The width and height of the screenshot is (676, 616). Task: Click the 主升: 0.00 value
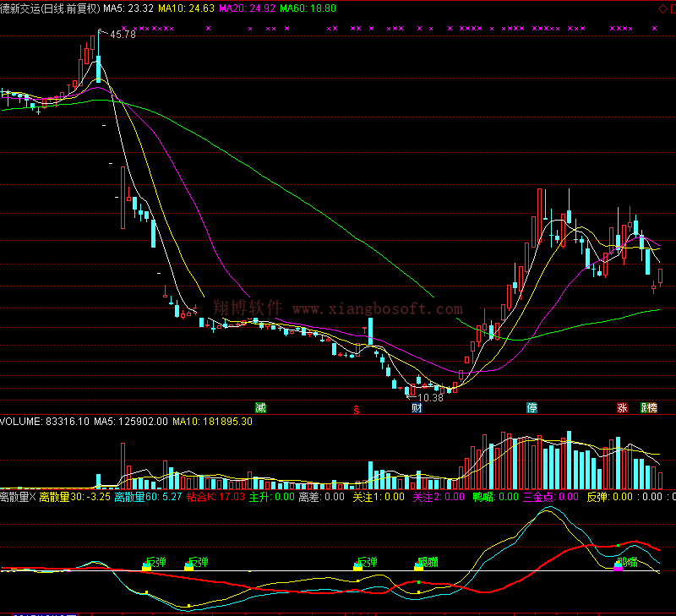tap(272, 497)
